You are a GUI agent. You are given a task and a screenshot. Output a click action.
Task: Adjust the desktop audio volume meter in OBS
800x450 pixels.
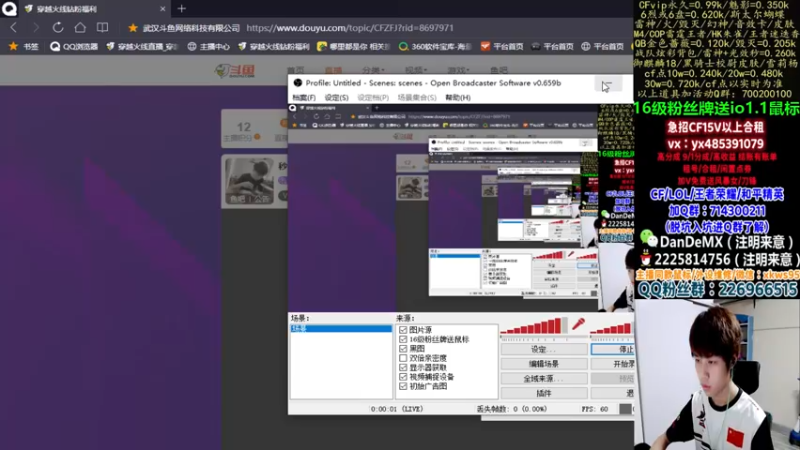pyautogui.click(x=612, y=329)
